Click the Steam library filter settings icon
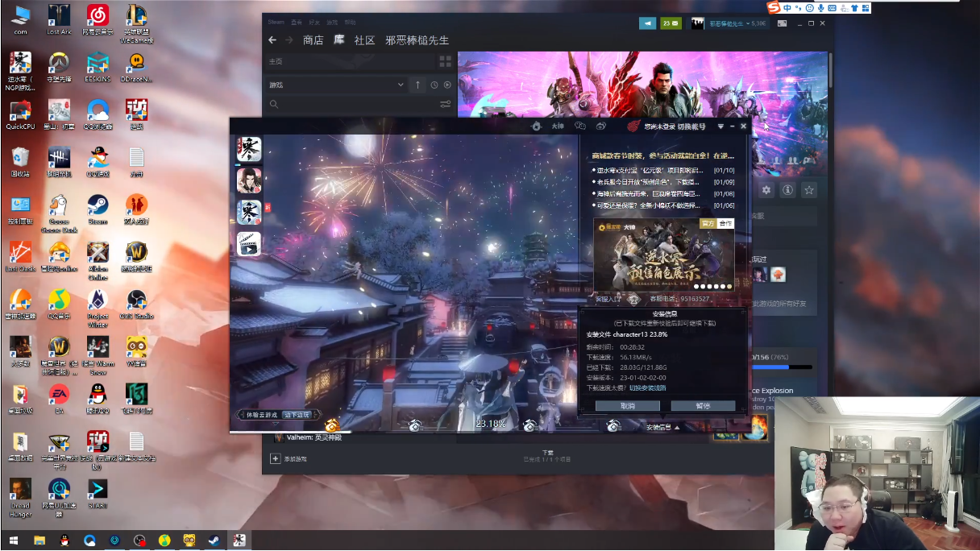Screen dimensions: 980x551 click(x=445, y=104)
